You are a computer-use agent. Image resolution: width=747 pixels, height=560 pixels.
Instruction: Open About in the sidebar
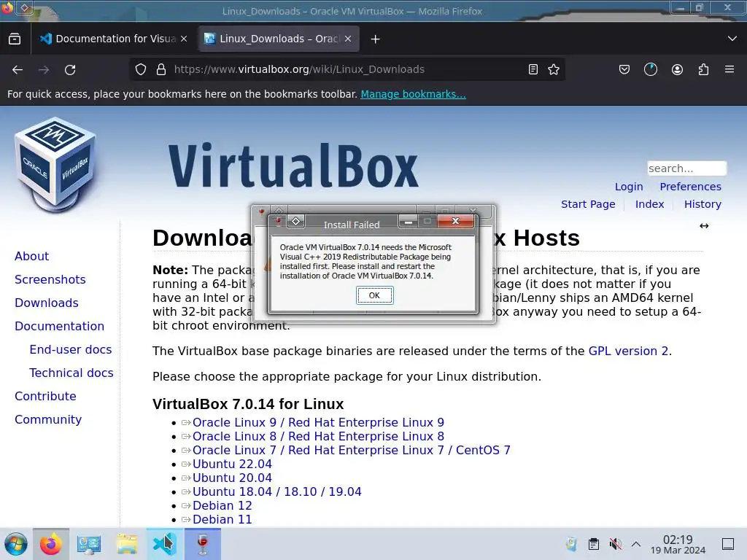click(31, 256)
